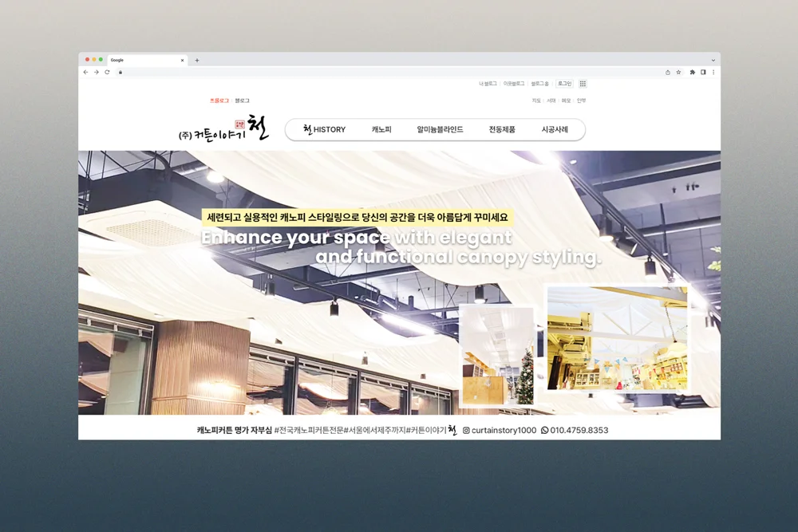Screen dimensions: 798x532
Task: Bookmark the page with the star icon
Action: pyautogui.click(x=678, y=73)
